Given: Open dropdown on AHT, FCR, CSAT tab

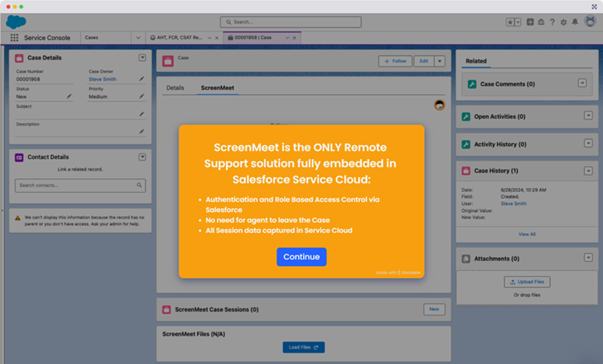Looking at the screenshot, I should click(210, 38).
